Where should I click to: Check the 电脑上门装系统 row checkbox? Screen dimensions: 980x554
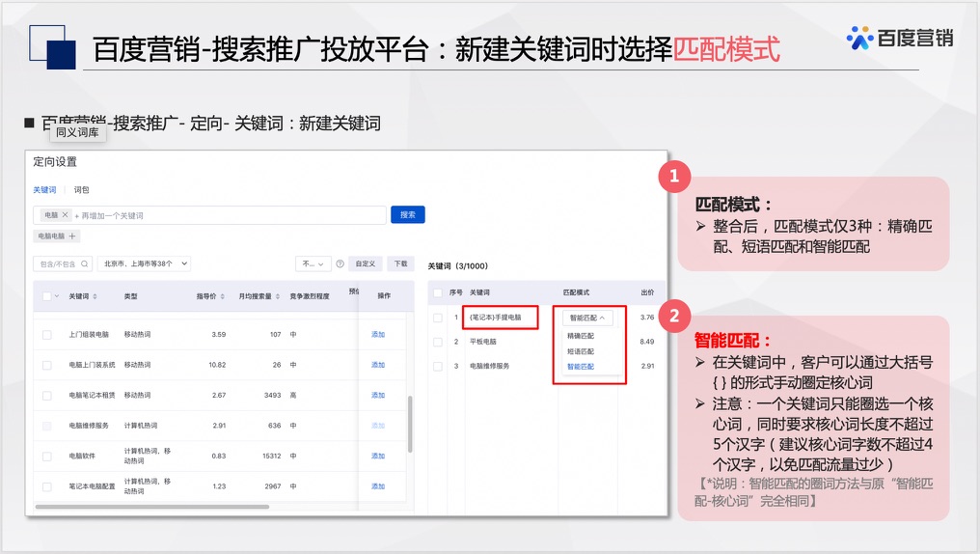pos(47,365)
